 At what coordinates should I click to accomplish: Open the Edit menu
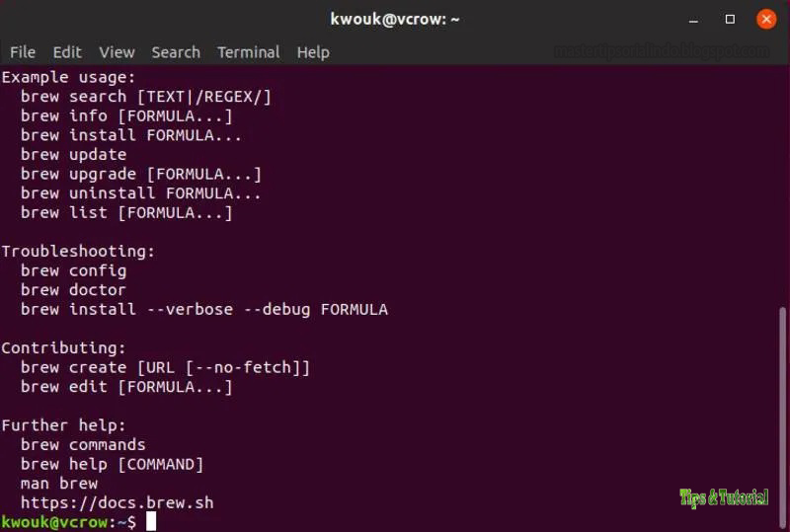click(x=67, y=52)
